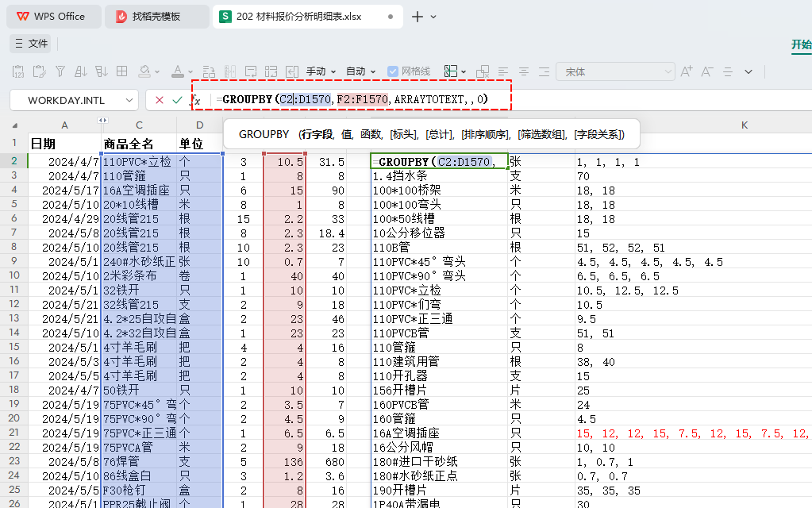Click the hidden column expand marker between A and C
Viewport: 812px width, 508px height.
pos(102,120)
